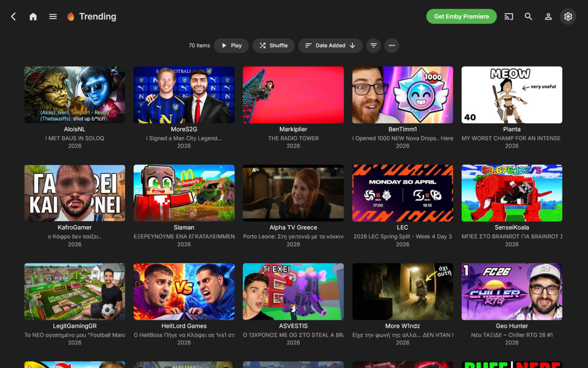Click the AloisNL channel name
Screen dimensions: 588x368
coord(74,130)
